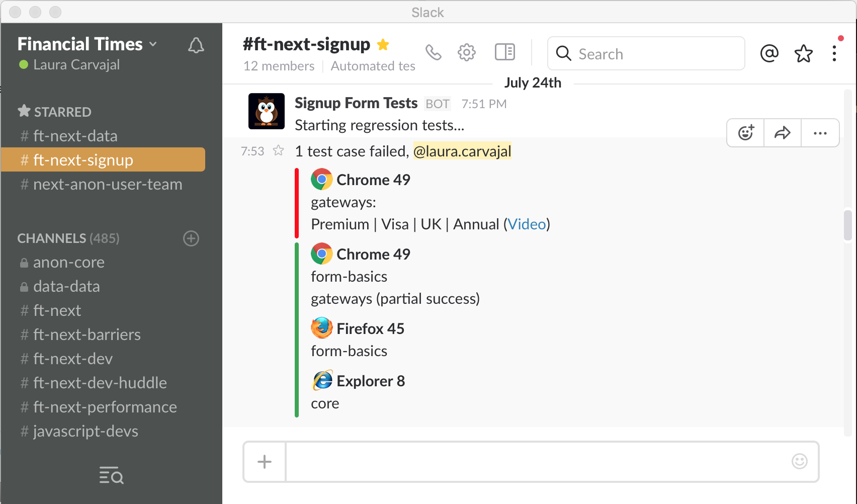The width and height of the screenshot is (857, 504).
Task: Open quick switcher icon at sidebar bottom
Action: click(112, 475)
